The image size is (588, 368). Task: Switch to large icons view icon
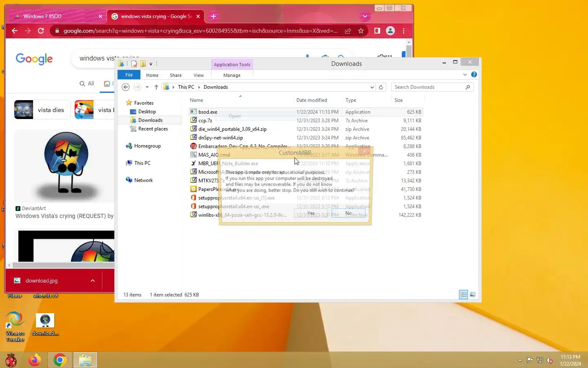472,294
